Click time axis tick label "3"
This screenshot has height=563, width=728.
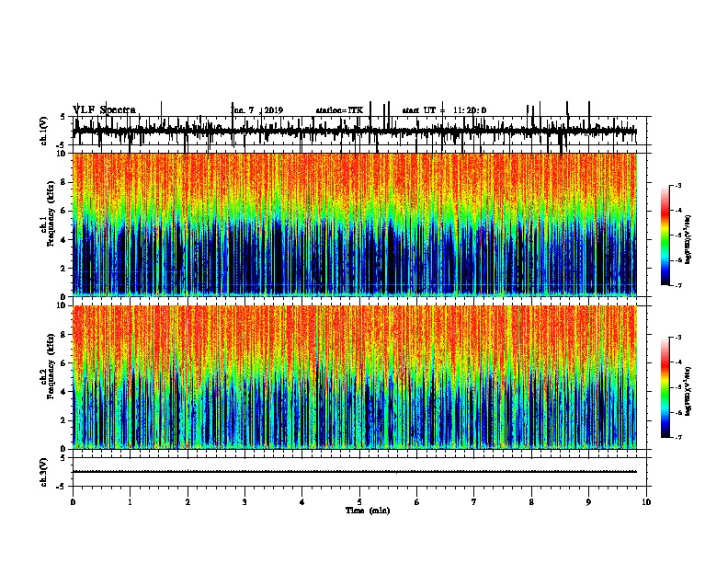pyautogui.click(x=245, y=502)
